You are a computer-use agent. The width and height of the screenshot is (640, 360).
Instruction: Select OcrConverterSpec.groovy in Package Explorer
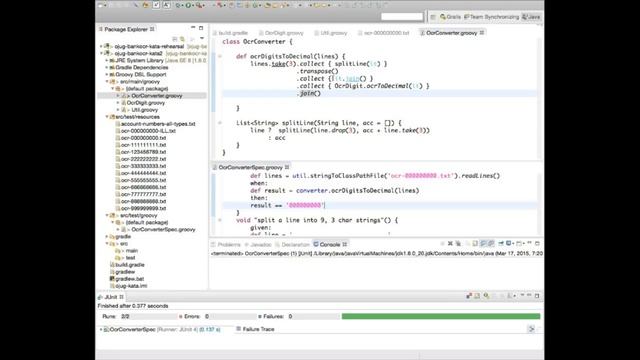pyautogui.click(x=163, y=229)
